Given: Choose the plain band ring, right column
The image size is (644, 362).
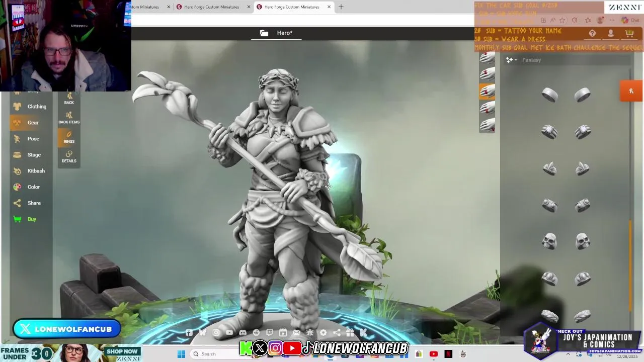Looking at the screenshot, I should (x=583, y=95).
